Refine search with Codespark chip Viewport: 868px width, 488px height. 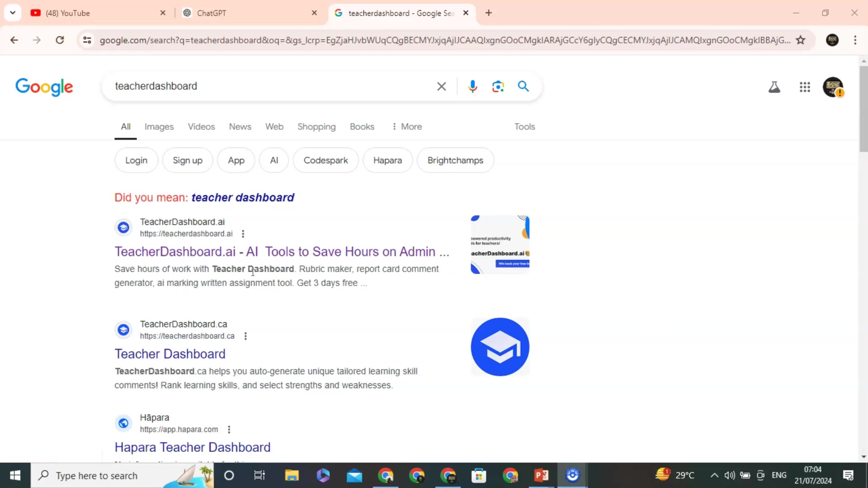coord(325,160)
